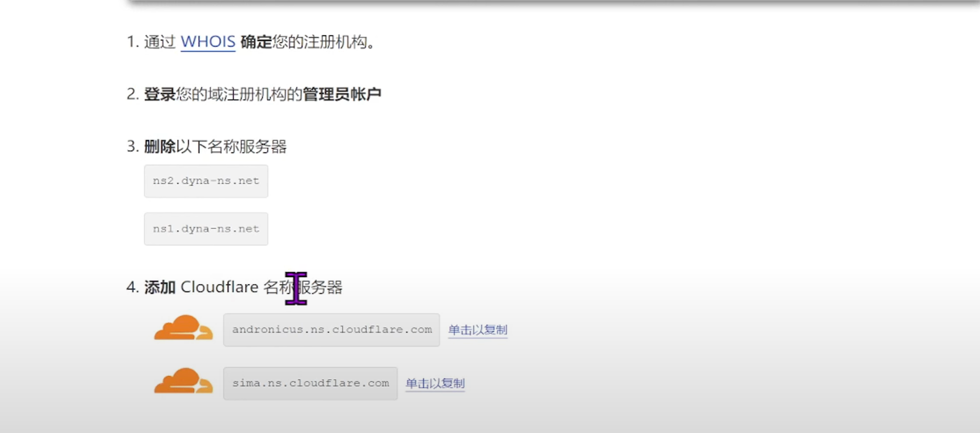Click the step 4 heading 添加 Cloudflare 名称服务器

click(243, 287)
